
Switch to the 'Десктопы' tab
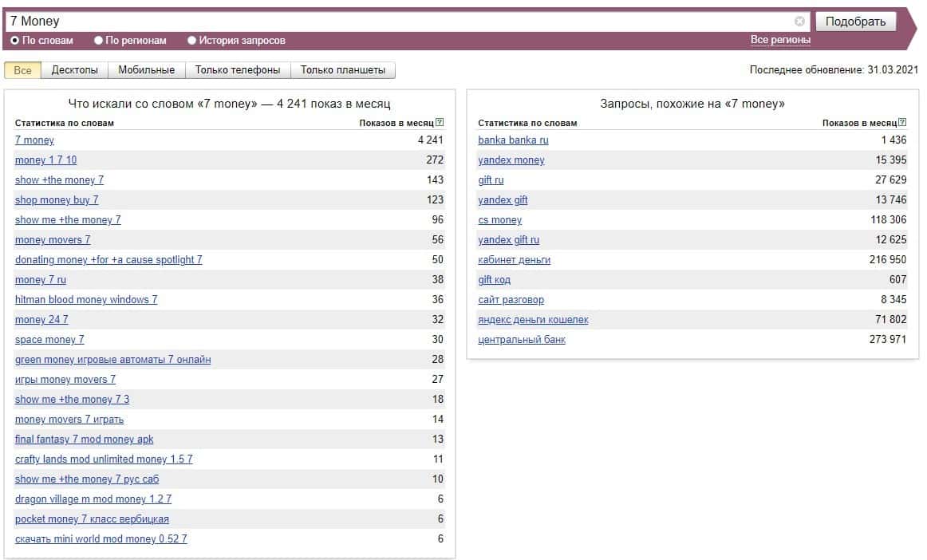(x=74, y=70)
